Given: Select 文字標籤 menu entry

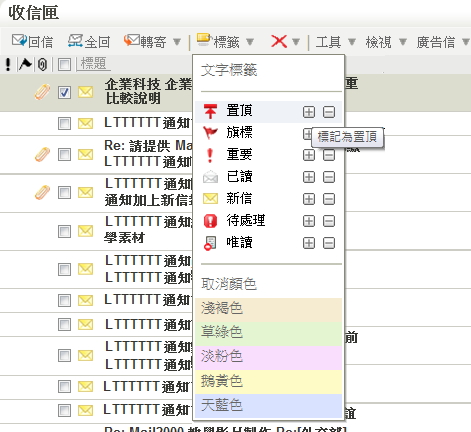Looking at the screenshot, I should [x=229, y=70].
